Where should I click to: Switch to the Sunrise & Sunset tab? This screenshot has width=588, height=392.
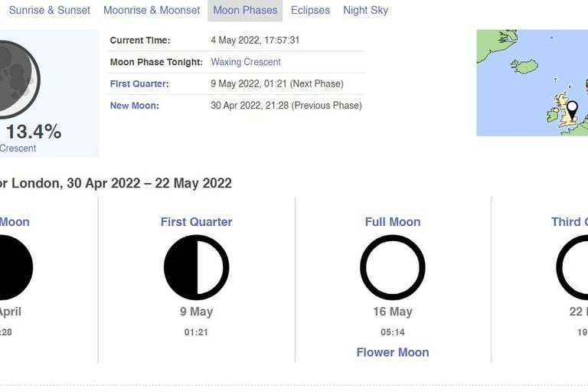click(x=50, y=10)
